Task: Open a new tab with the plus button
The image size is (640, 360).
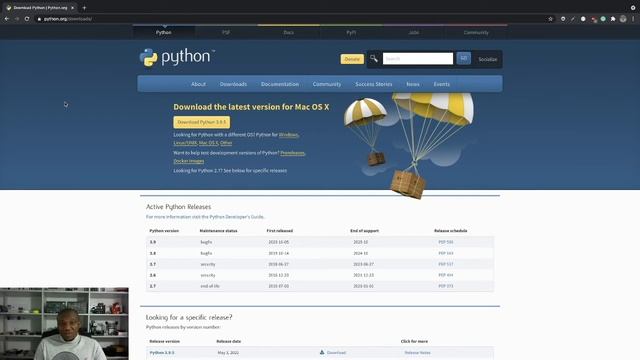Action: (x=84, y=8)
